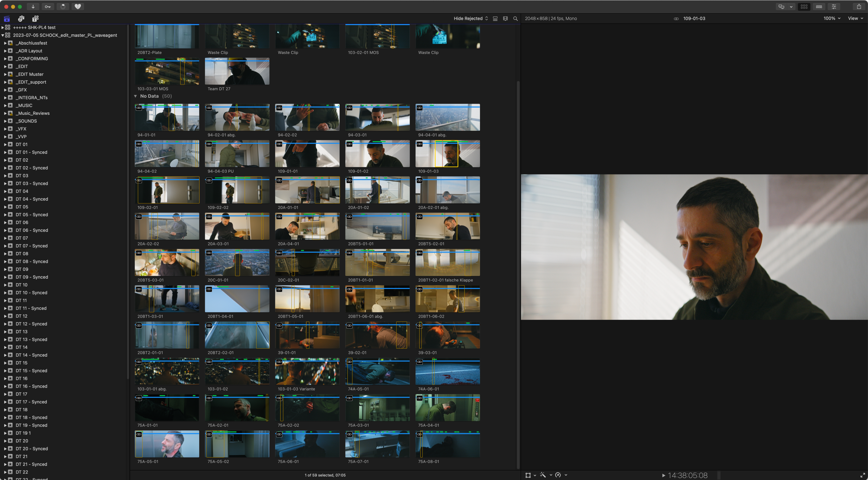
Task: Click the clip appearance filmstrip button
Action: tap(505, 19)
